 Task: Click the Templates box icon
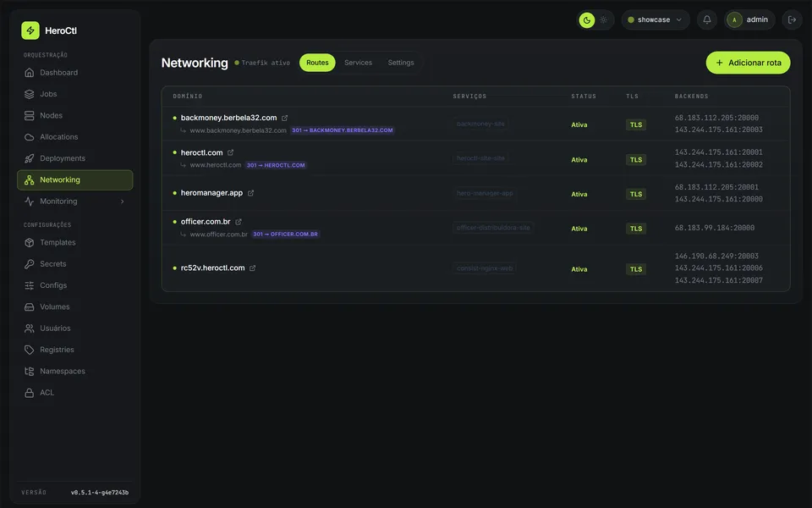[x=29, y=243]
